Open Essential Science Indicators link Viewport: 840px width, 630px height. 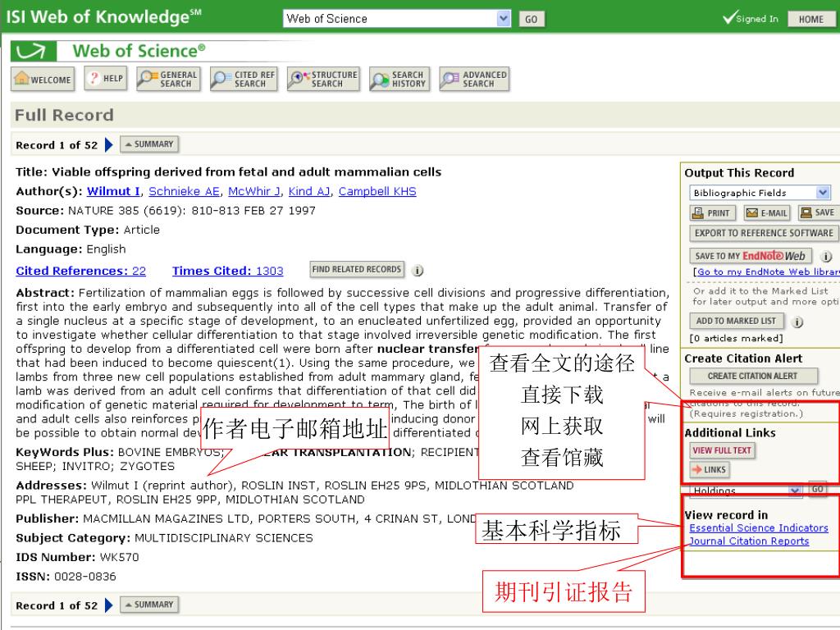coord(759,528)
